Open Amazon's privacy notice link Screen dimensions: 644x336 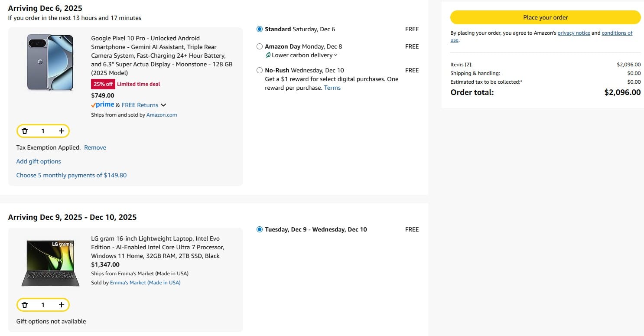point(573,33)
